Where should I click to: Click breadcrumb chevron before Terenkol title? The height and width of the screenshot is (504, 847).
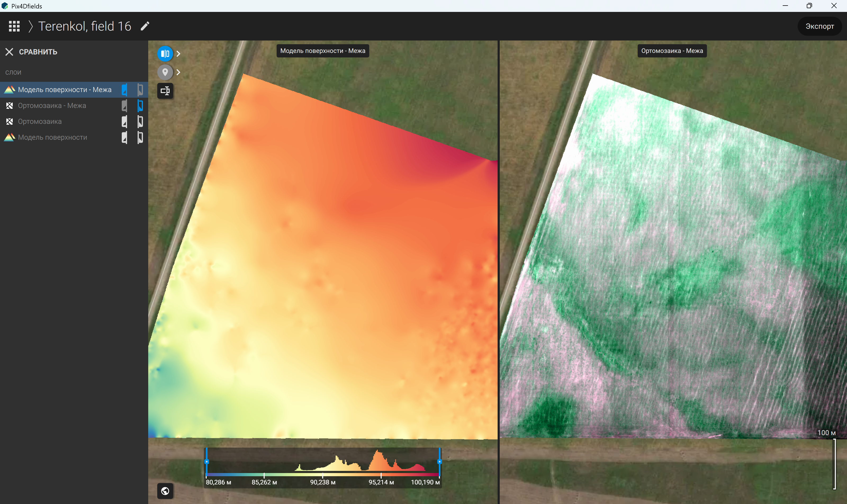[30, 26]
